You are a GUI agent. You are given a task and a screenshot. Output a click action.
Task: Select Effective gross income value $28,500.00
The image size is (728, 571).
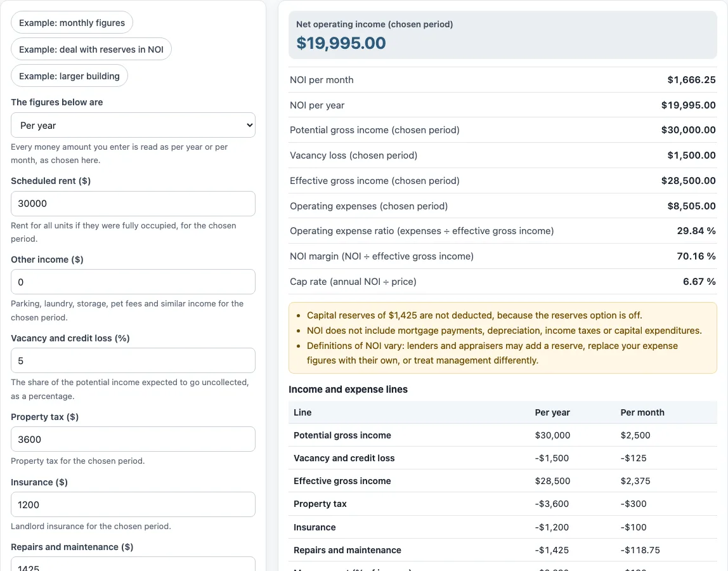click(689, 181)
